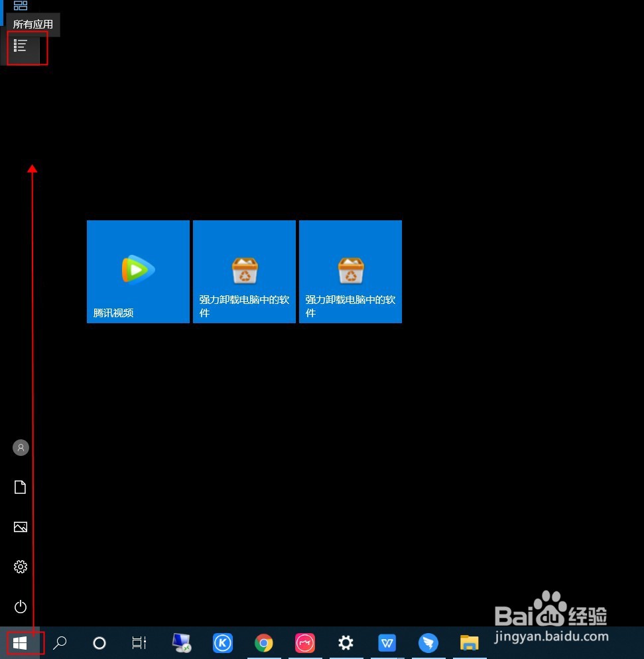Open DingTalk from the taskbar
Image resolution: width=644 pixels, height=659 pixels.
pos(428,642)
